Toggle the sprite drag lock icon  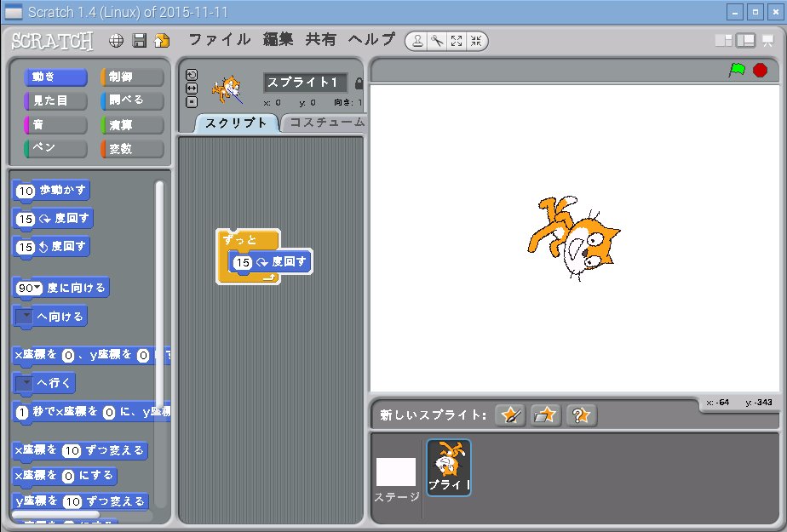[359, 83]
